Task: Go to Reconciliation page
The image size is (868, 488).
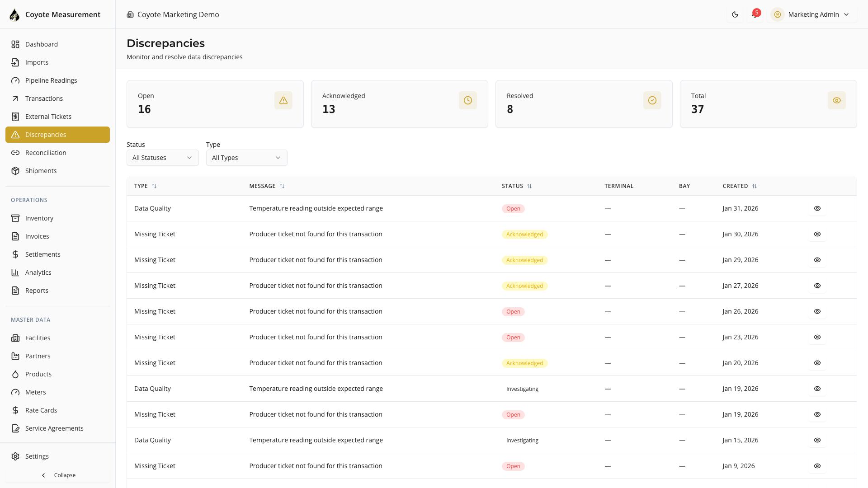Action: (x=46, y=153)
